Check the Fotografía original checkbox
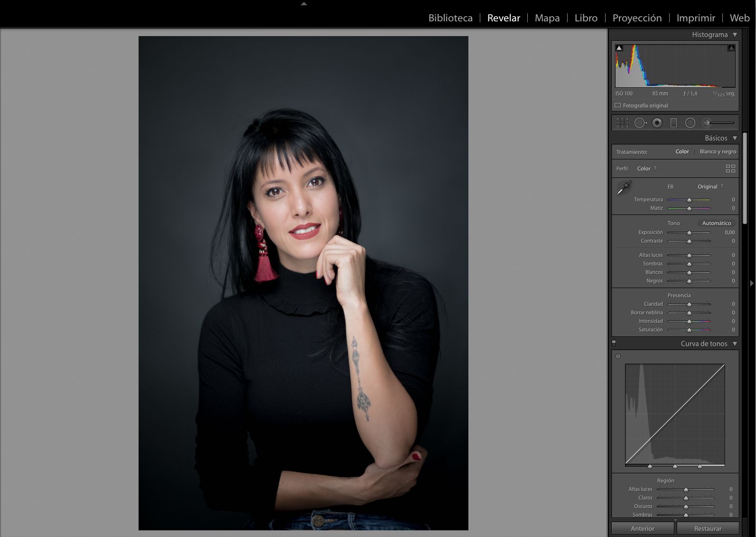The height and width of the screenshot is (537, 756). coord(618,105)
